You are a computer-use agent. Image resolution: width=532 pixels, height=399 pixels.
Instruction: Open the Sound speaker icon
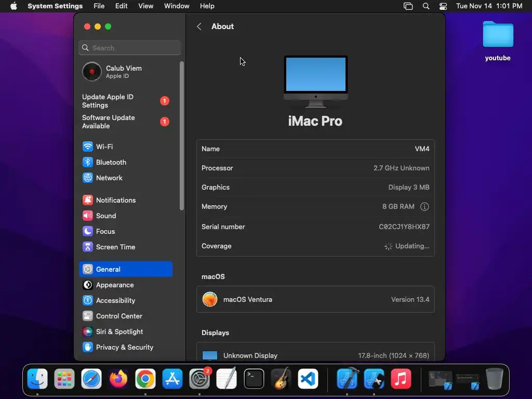(x=87, y=216)
